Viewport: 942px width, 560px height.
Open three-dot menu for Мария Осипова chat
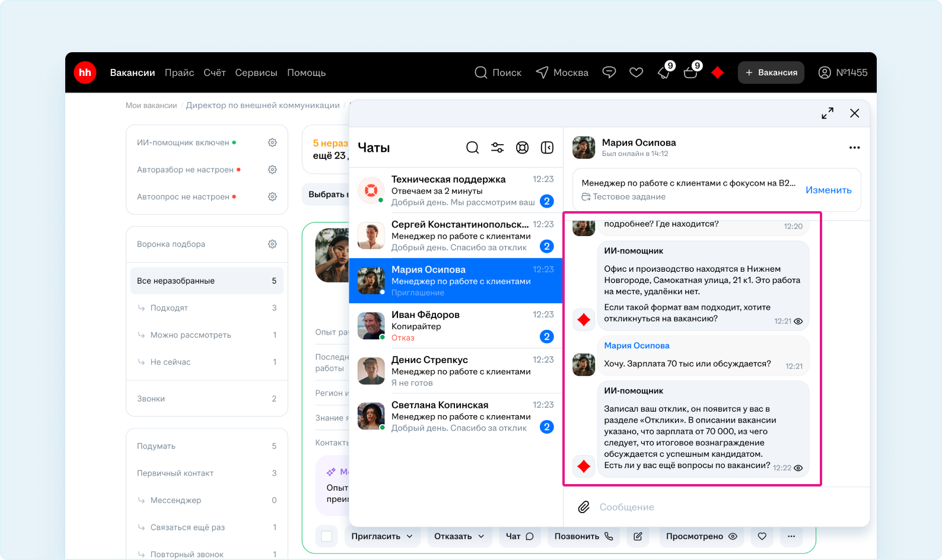854,148
